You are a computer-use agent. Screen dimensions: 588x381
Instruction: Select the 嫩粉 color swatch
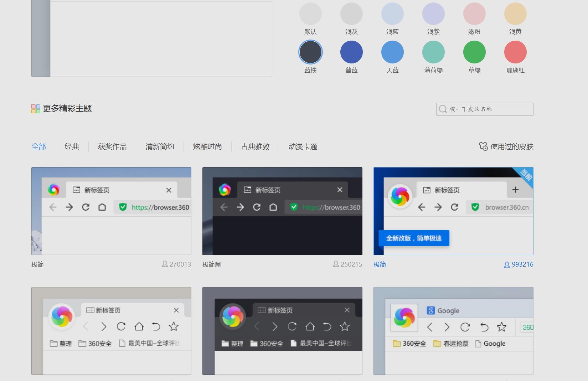[474, 14]
